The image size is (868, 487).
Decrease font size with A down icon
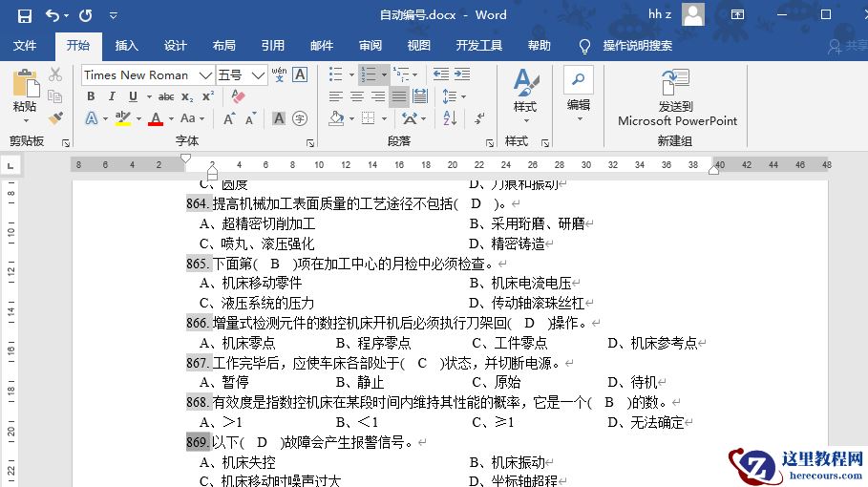(251, 118)
